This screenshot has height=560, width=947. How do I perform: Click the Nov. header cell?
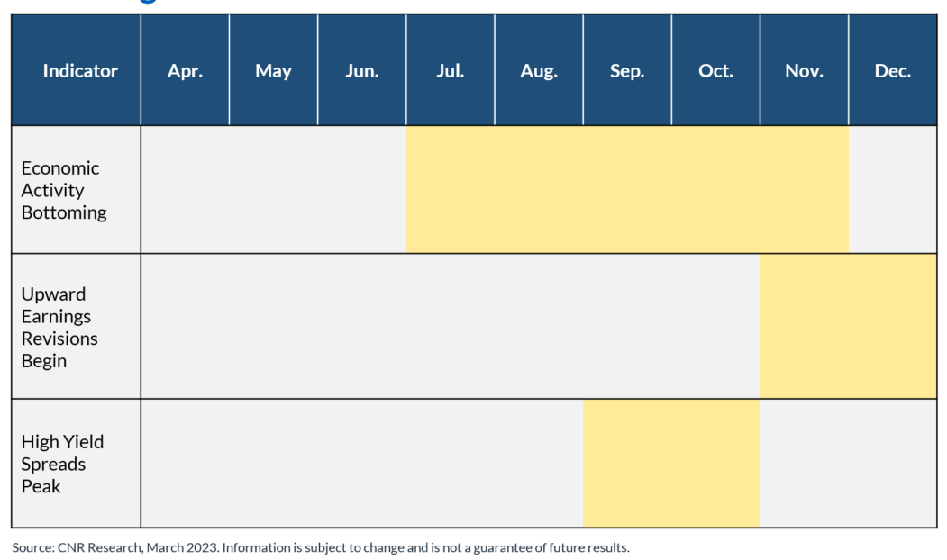pyautogui.click(x=804, y=70)
